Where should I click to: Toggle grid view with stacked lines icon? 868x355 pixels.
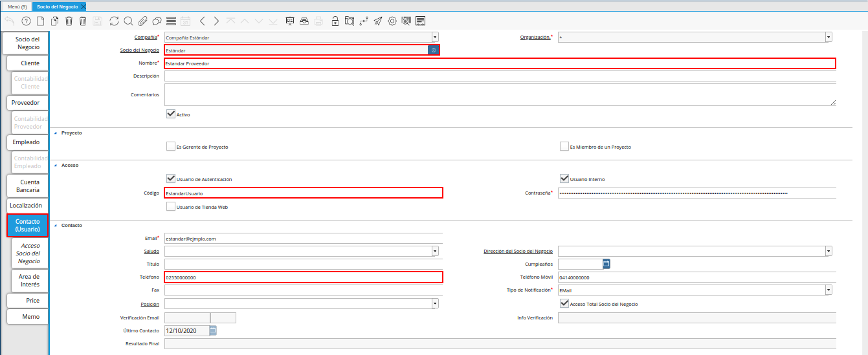click(171, 21)
